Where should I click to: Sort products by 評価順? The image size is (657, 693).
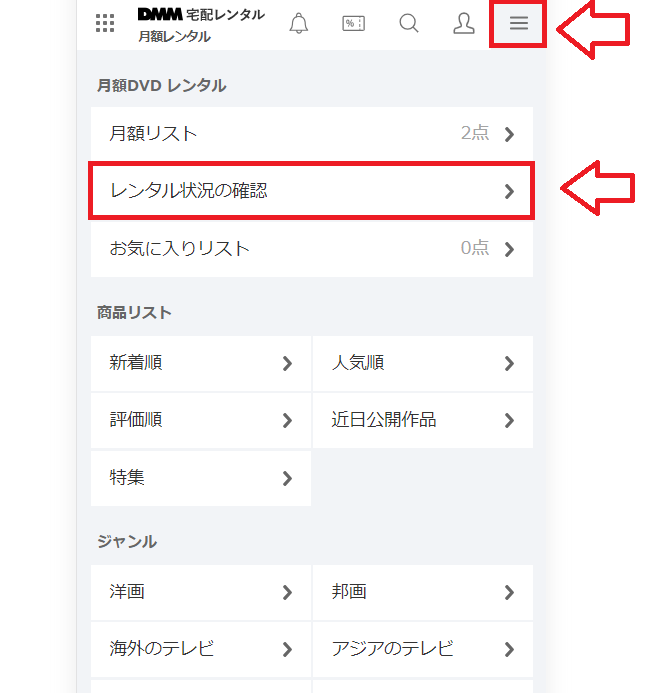click(201, 420)
